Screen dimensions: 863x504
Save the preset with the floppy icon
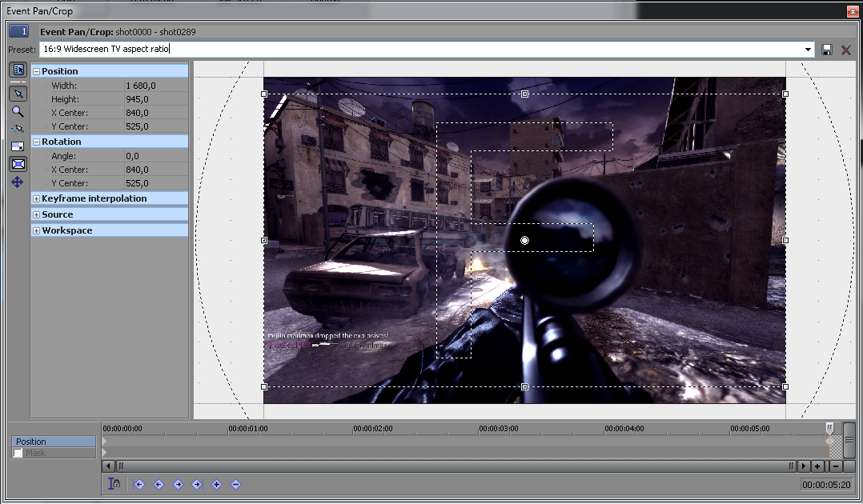[x=827, y=50]
